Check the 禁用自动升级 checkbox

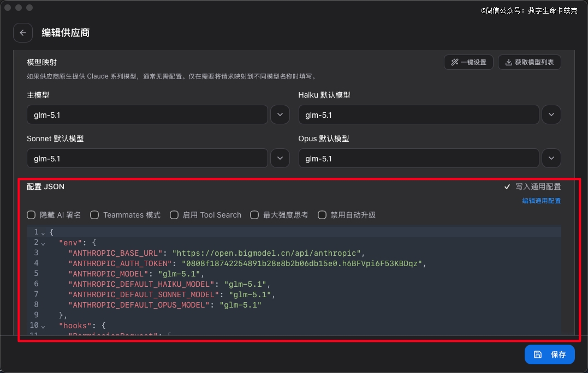(322, 215)
